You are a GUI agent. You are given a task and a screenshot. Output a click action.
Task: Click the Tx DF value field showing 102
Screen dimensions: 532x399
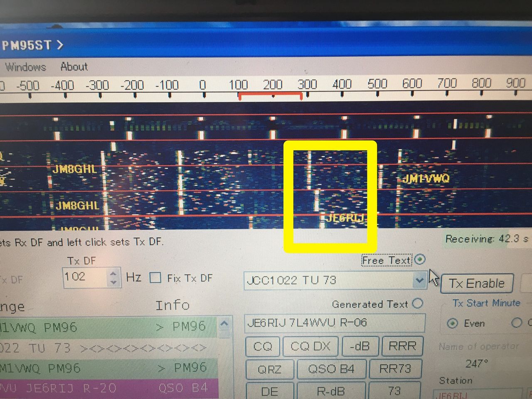point(86,277)
